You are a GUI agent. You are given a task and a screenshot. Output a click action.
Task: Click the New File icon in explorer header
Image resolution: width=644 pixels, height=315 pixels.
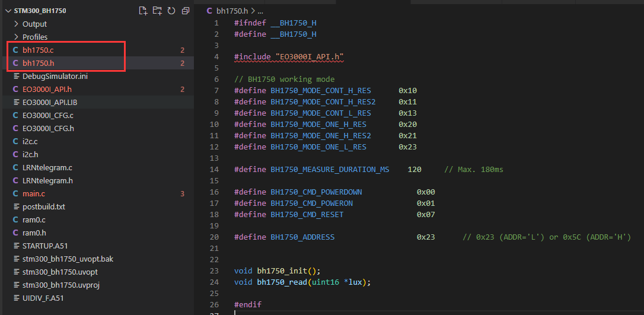(143, 11)
